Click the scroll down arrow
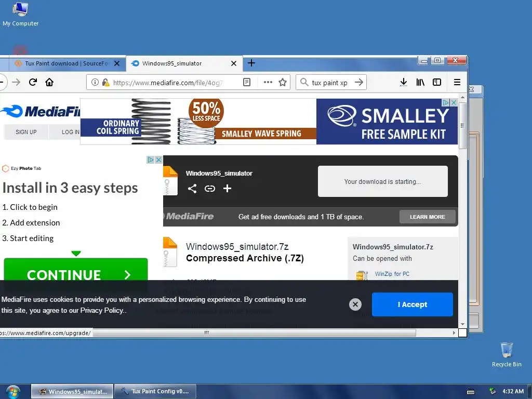Viewport: 532px width, 399px height. [x=462, y=324]
